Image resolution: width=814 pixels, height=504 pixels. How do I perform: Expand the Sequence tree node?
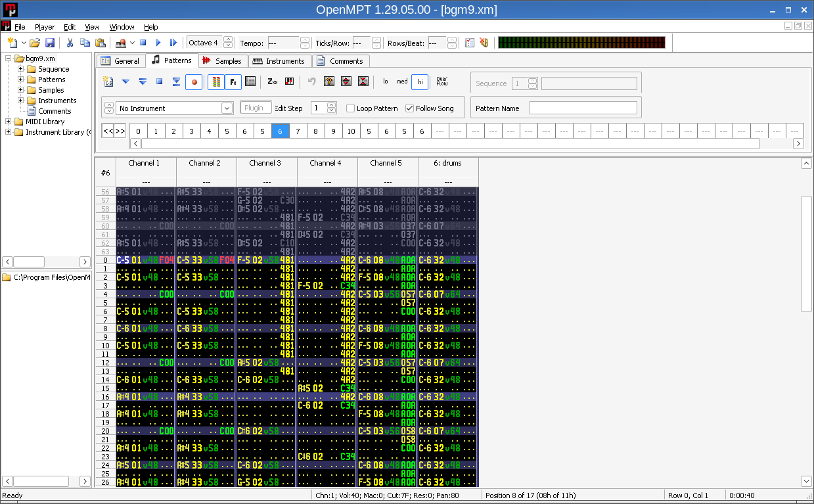click(21, 69)
